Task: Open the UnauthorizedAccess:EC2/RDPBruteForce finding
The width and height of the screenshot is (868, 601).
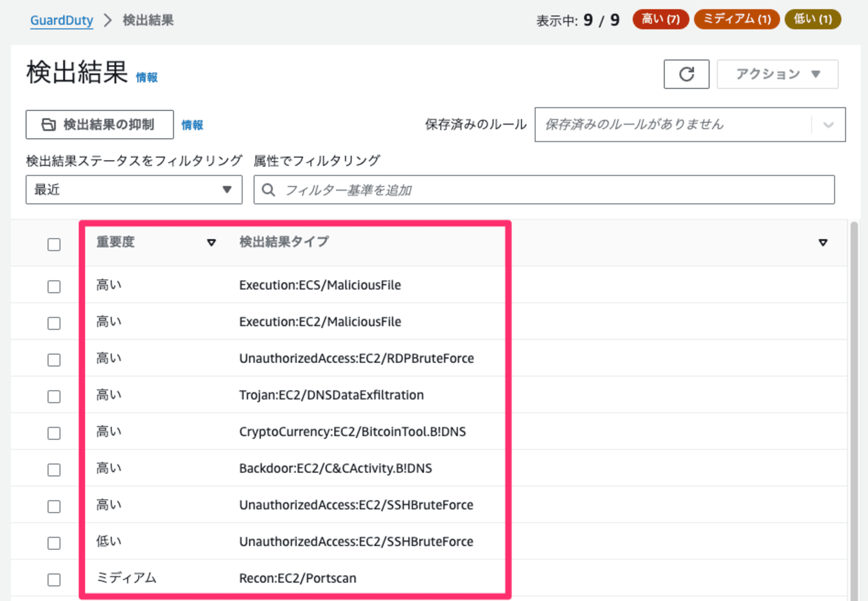Action: [x=356, y=359]
